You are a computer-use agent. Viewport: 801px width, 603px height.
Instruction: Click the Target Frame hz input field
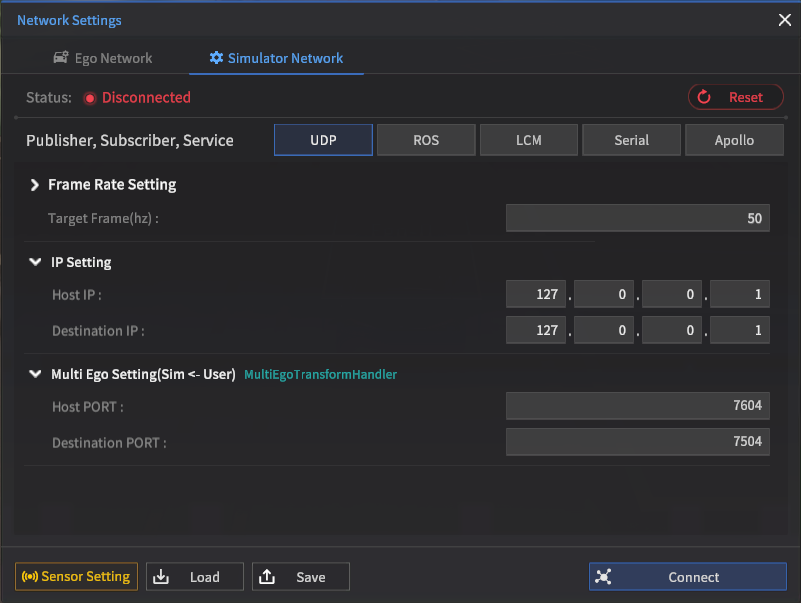click(x=637, y=218)
